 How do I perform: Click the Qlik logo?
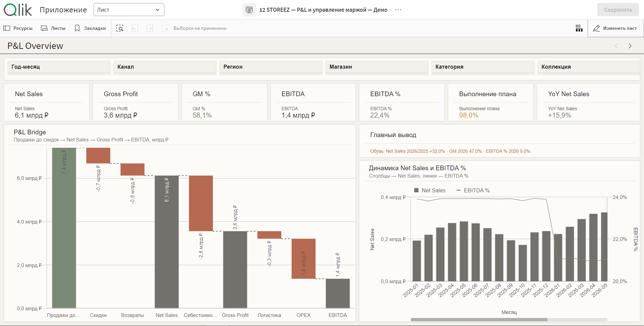(x=18, y=10)
